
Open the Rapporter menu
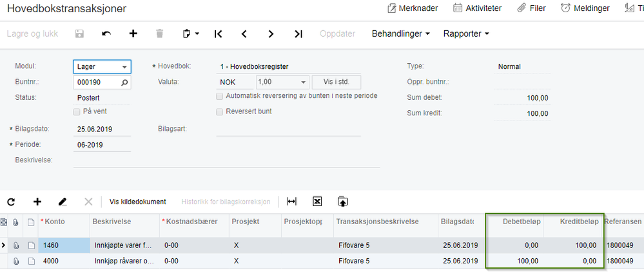[x=466, y=33]
